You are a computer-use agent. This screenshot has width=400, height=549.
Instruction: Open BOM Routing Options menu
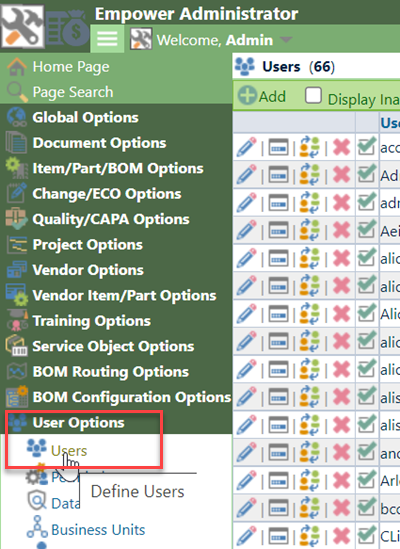(x=111, y=372)
